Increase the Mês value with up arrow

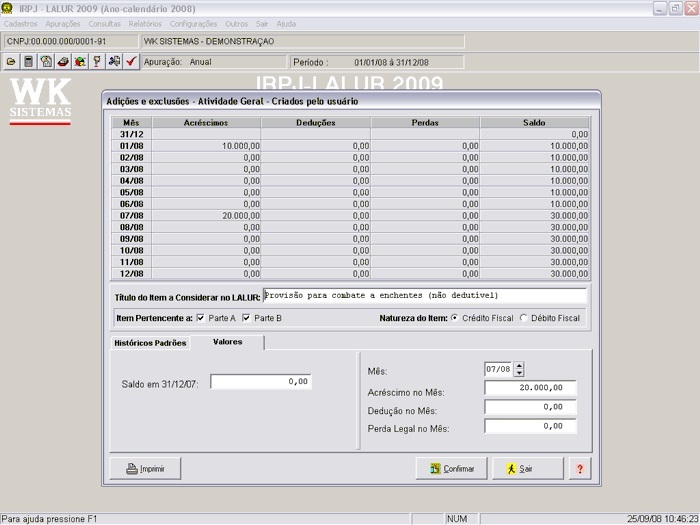click(518, 366)
